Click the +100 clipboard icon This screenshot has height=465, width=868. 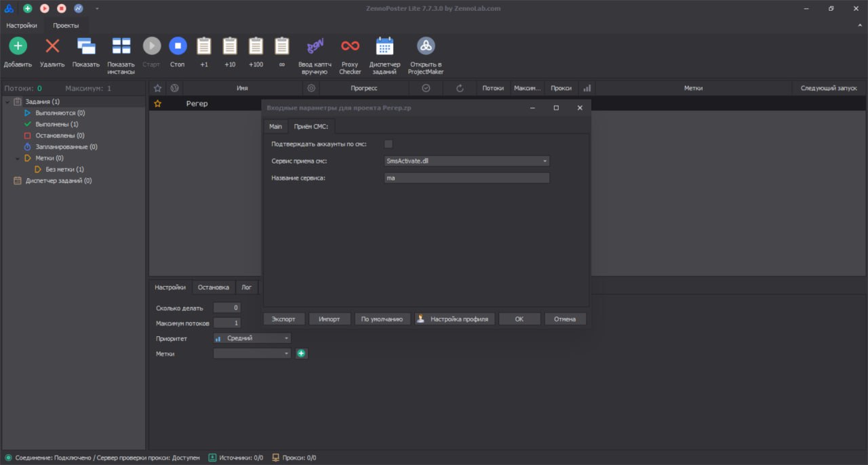coord(256,46)
